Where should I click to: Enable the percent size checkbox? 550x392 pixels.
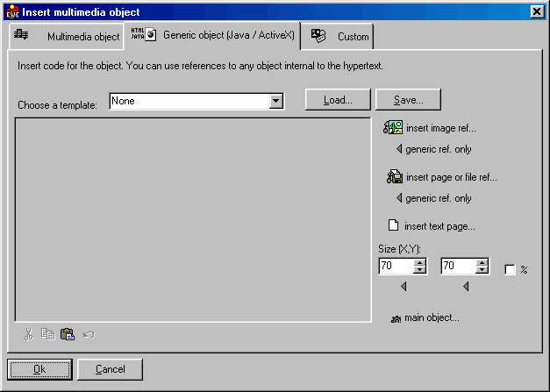[x=510, y=270]
